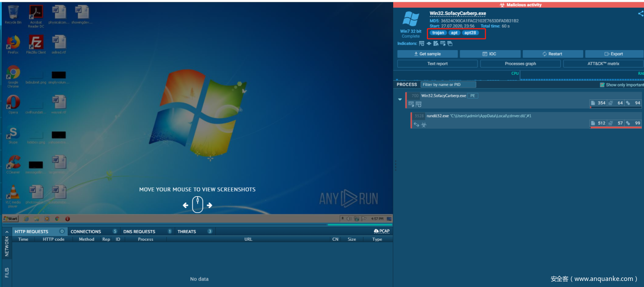
Task: Download the PCAP file via cloud icon
Action: click(382, 231)
